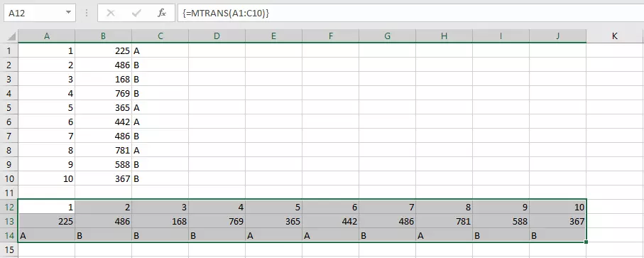Click the Cancel (X) icon in formula bar
This screenshot has width=644, height=258.
click(111, 13)
